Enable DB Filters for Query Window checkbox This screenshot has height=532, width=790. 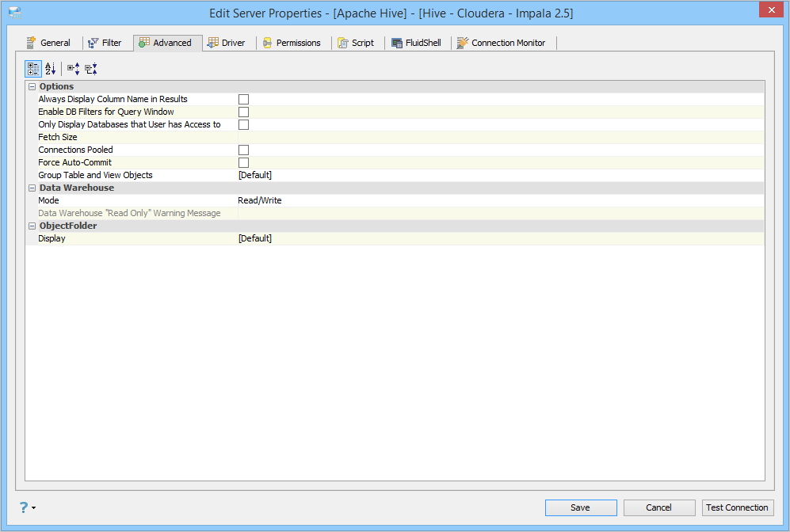(x=243, y=112)
